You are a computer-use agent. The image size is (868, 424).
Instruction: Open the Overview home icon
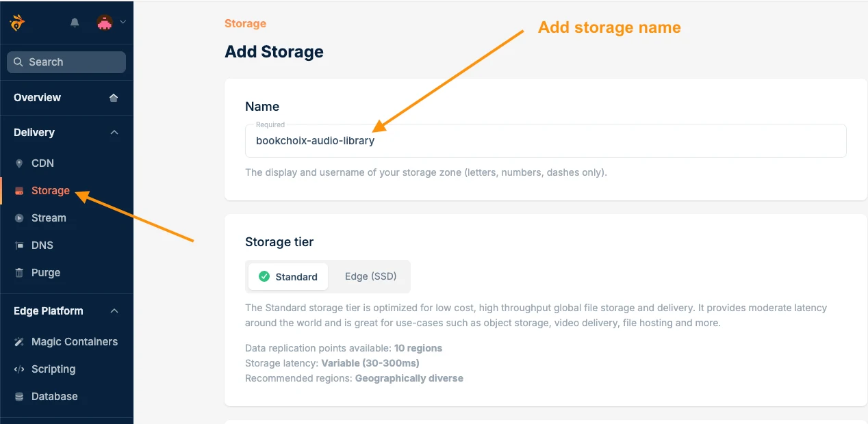tap(112, 97)
